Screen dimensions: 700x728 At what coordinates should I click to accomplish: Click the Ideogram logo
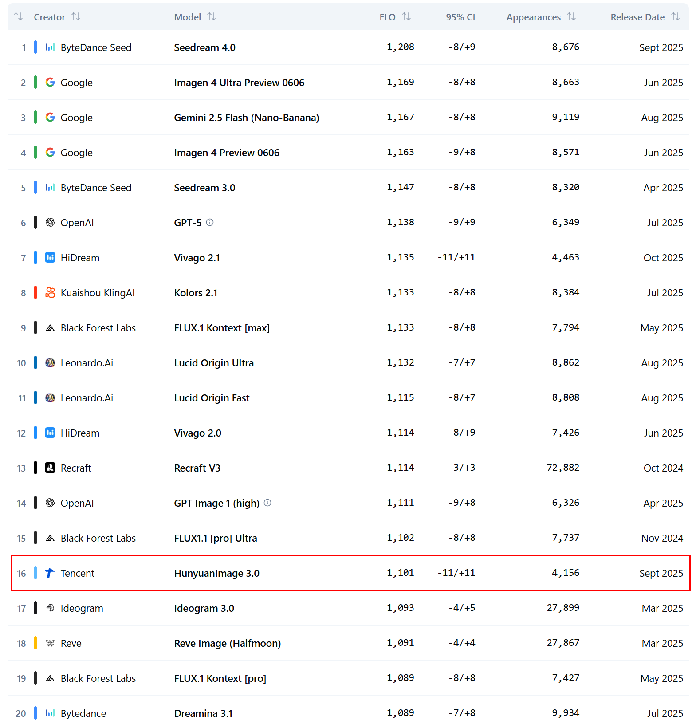[x=50, y=608]
